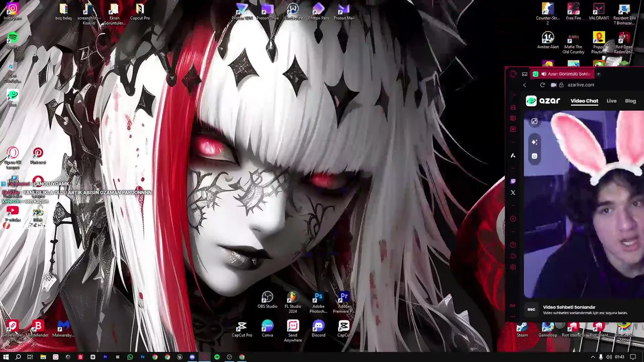Click the camera permission icon in address bar
Image resolution: width=644 pixels, height=362 pixels.
point(553,85)
